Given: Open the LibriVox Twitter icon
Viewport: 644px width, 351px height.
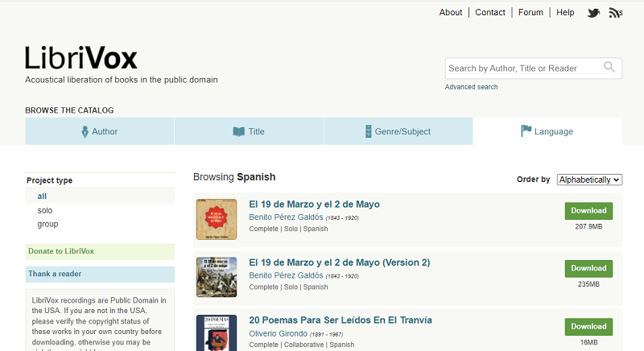Looking at the screenshot, I should [x=593, y=13].
